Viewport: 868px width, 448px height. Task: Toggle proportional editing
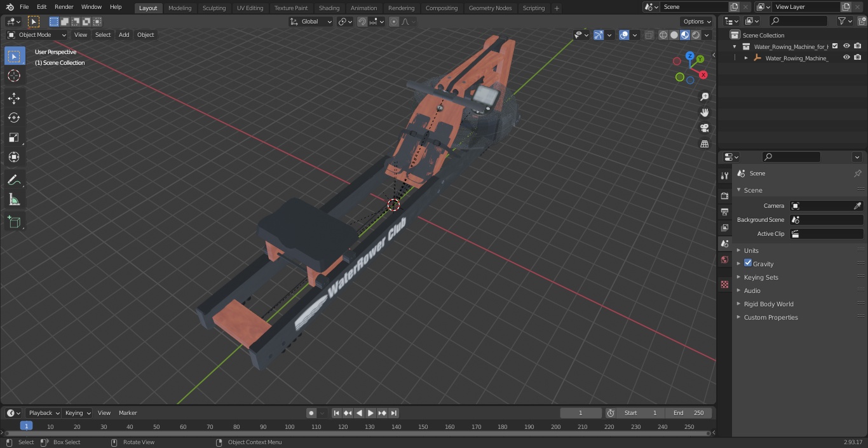[394, 22]
